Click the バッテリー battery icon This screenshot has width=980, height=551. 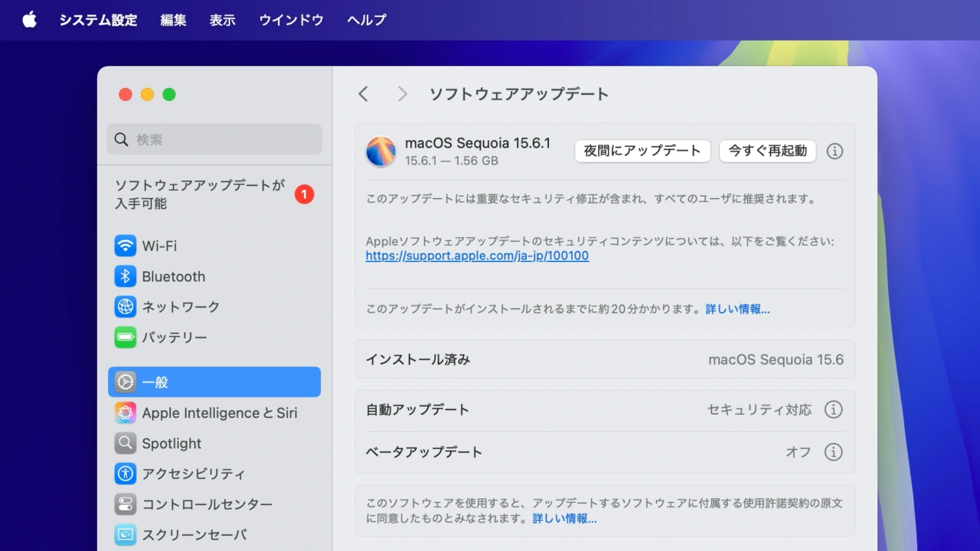point(125,337)
